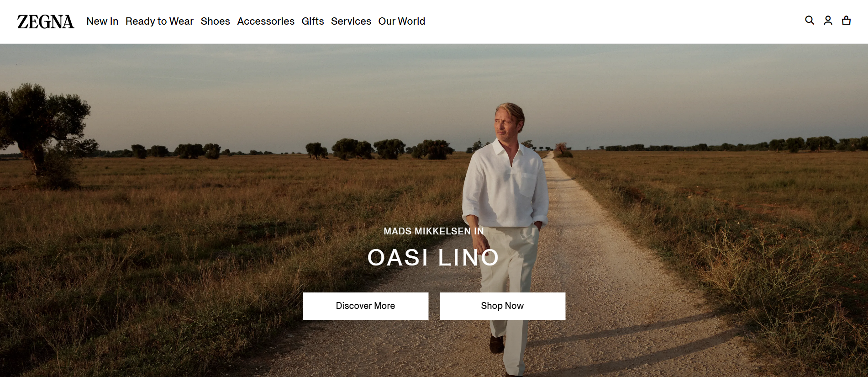The height and width of the screenshot is (377, 868).
Task: Click the man's brown loafer shoe
Action: (x=497, y=344)
